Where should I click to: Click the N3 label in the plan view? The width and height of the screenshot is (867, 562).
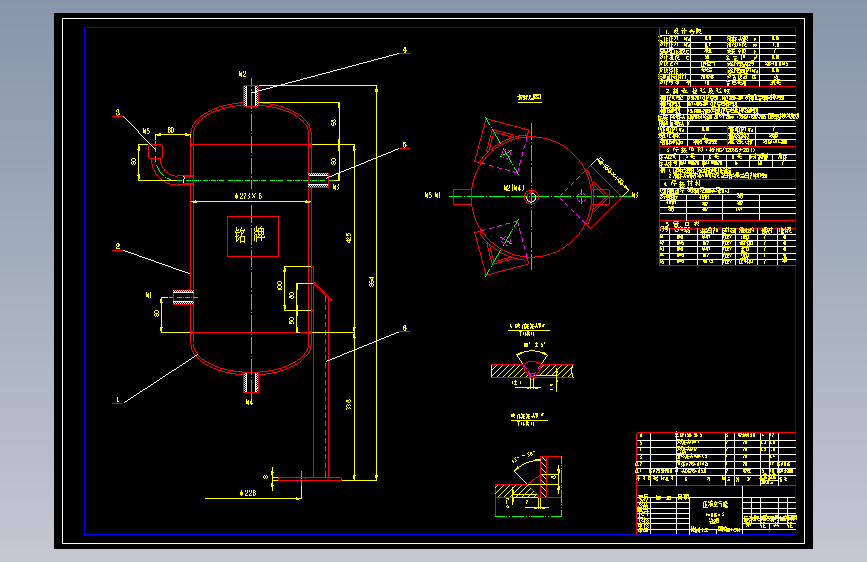click(x=635, y=195)
